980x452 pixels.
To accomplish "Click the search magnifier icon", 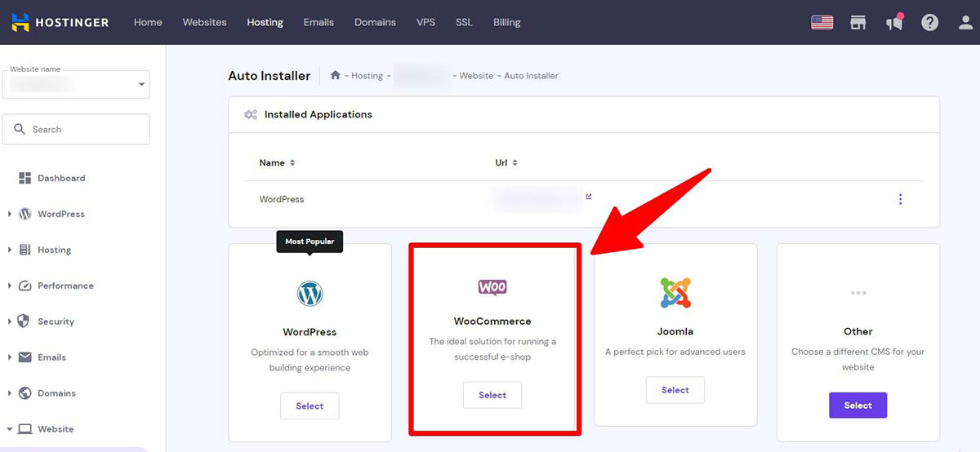I will 20,129.
